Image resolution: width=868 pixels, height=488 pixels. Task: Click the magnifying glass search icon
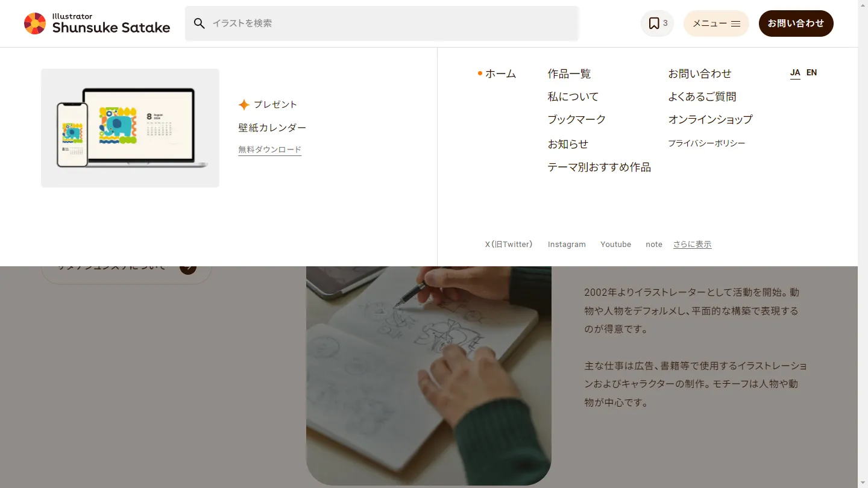click(x=200, y=23)
